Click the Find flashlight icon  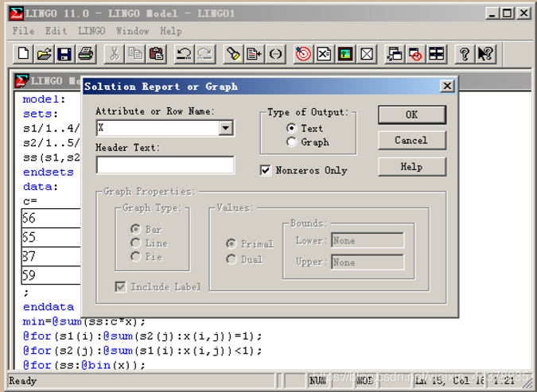click(x=233, y=54)
